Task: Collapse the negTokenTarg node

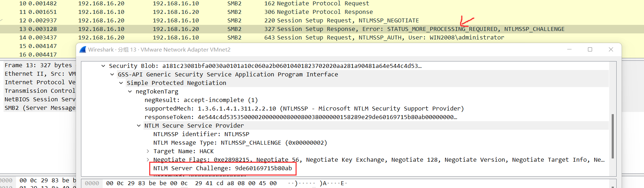Action: pyautogui.click(x=130, y=92)
